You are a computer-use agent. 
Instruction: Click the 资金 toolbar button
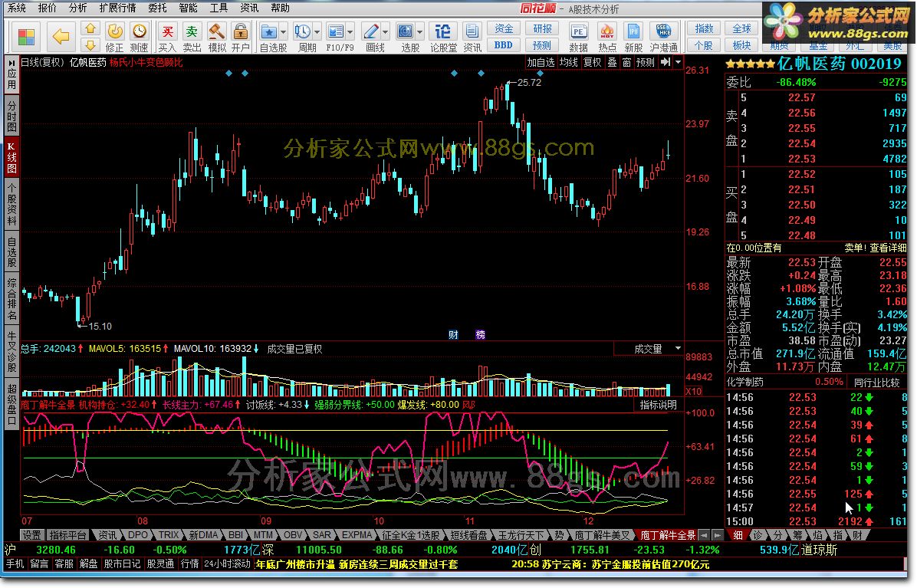(x=504, y=28)
